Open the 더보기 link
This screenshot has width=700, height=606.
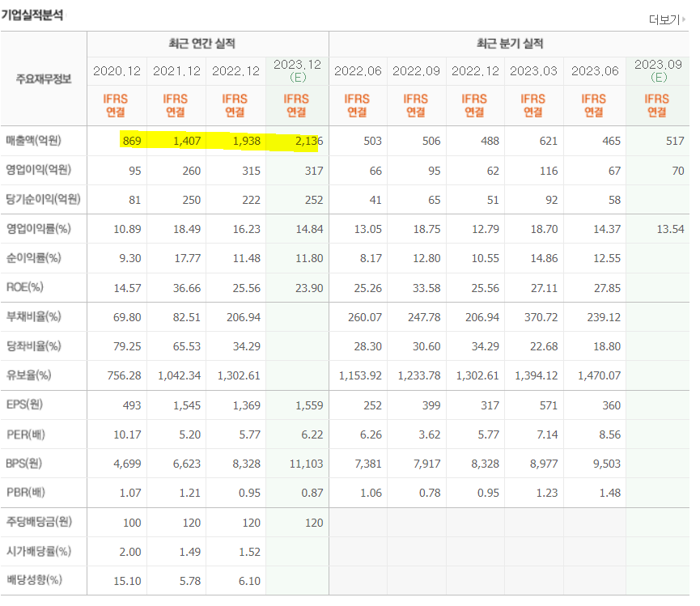click(x=664, y=19)
